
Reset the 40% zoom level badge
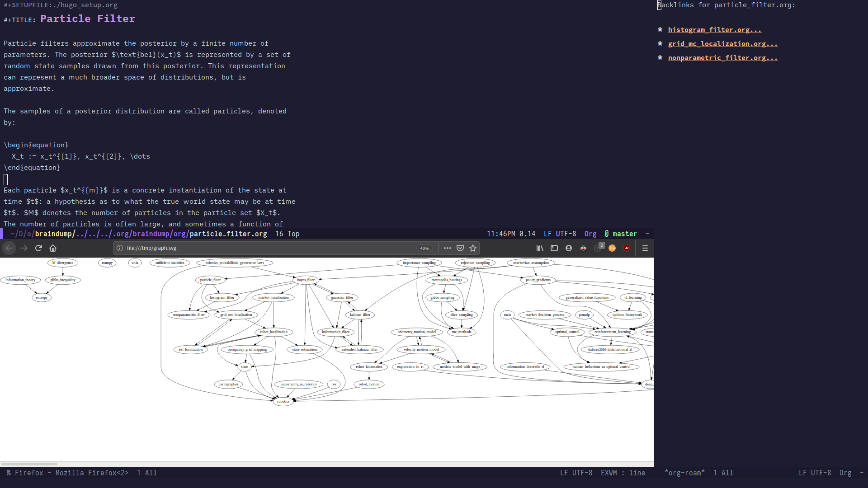424,248
